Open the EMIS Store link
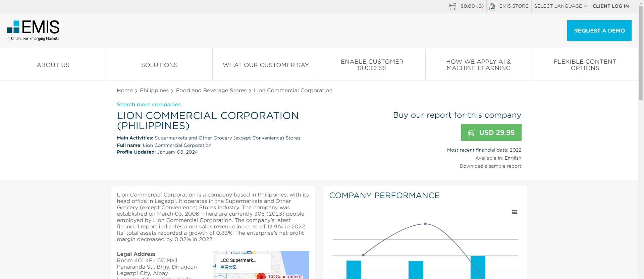 [x=514, y=6]
